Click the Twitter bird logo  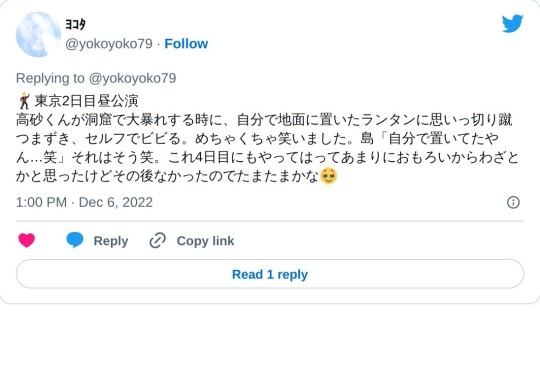point(512,23)
